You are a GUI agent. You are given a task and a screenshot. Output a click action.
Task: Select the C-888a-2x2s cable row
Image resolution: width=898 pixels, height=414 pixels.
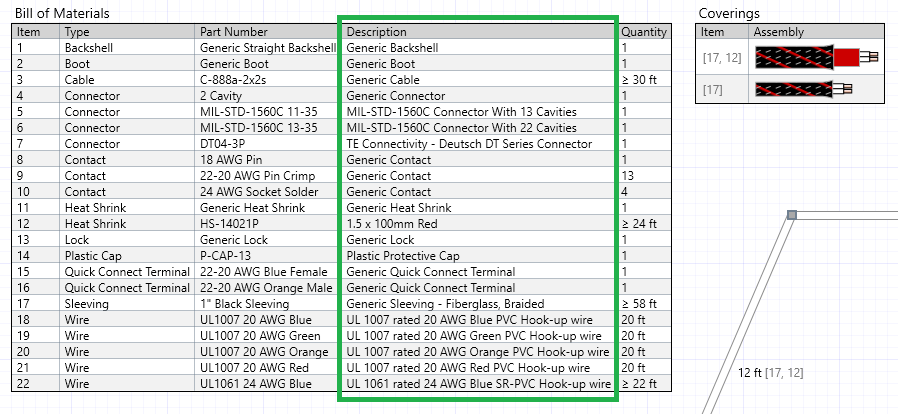click(341, 80)
